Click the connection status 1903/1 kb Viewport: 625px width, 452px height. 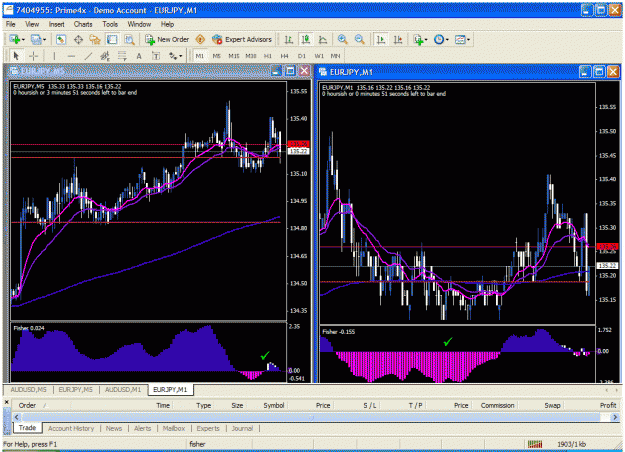pos(572,444)
